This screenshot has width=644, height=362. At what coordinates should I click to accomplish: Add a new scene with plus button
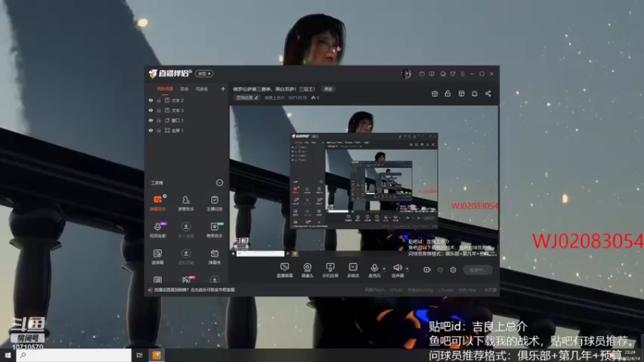223,88
